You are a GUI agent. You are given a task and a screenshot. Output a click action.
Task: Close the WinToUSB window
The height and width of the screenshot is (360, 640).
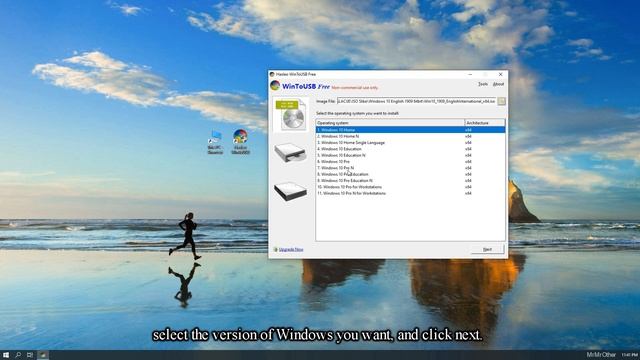coord(500,74)
